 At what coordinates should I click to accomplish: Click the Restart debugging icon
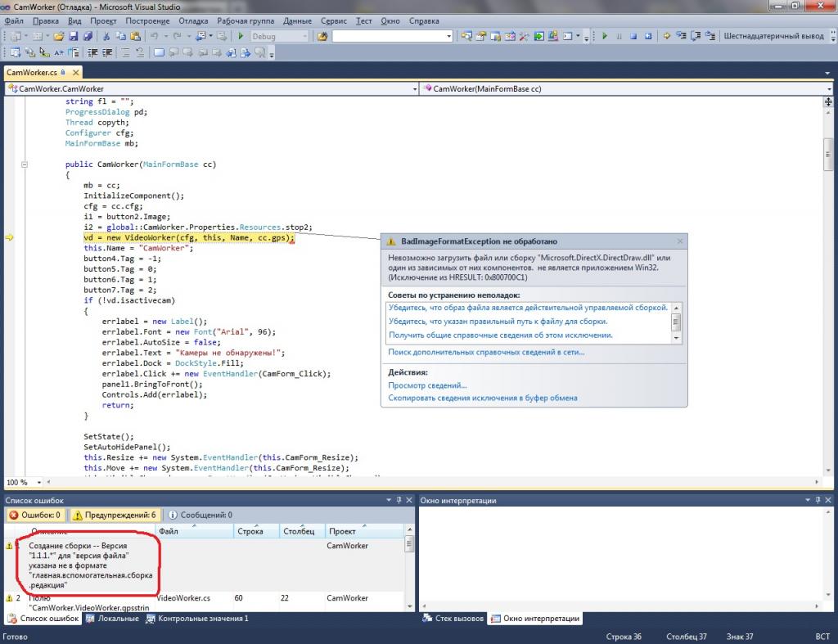[x=648, y=37]
